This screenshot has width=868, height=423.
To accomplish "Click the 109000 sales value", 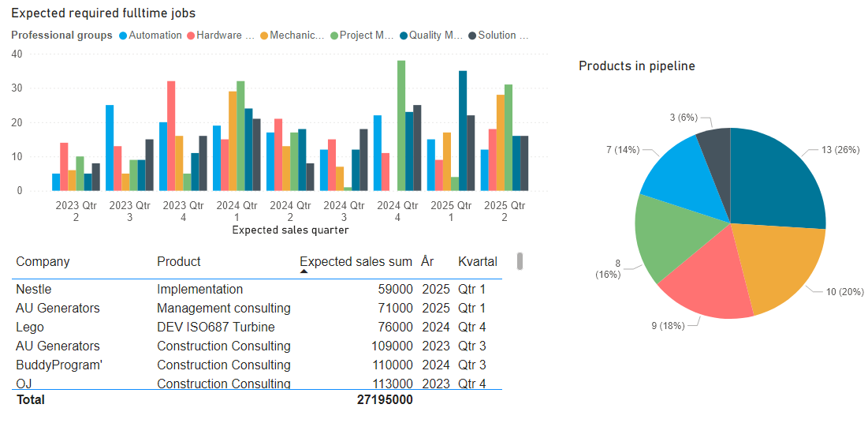I will 393,346.
